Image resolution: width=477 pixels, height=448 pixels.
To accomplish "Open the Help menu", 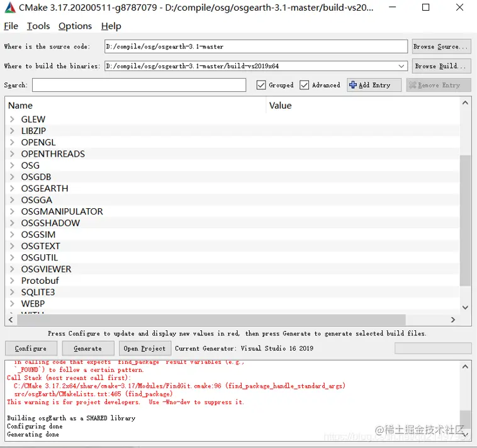I will click(x=111, y=26).
